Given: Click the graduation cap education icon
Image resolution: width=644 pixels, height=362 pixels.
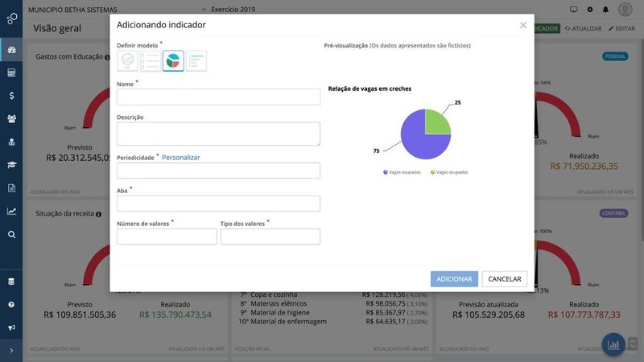Looking at the screenshot, I should point(11,165).
